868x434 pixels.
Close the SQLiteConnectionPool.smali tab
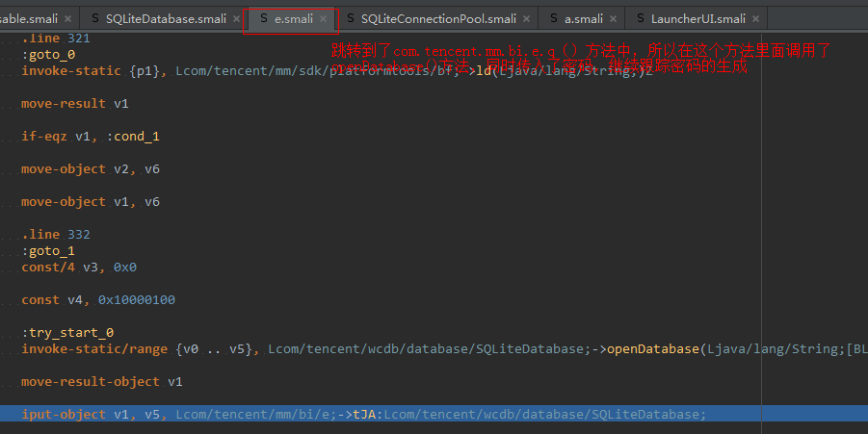(526, 19)
